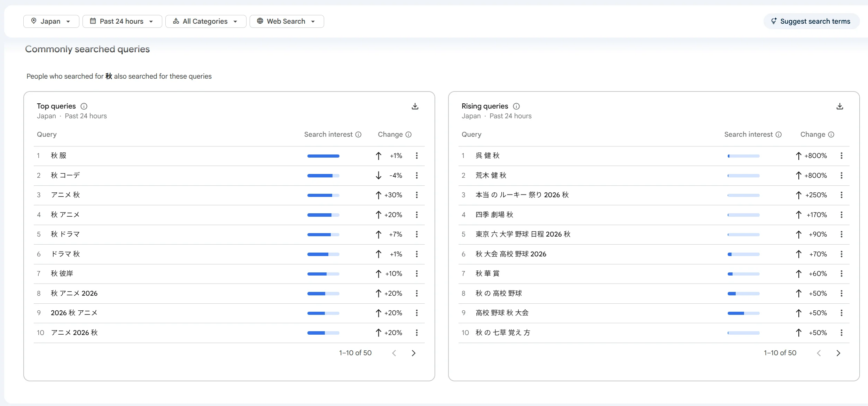
Task: Click Change info icon in Top queries
Action: [408, 135]
